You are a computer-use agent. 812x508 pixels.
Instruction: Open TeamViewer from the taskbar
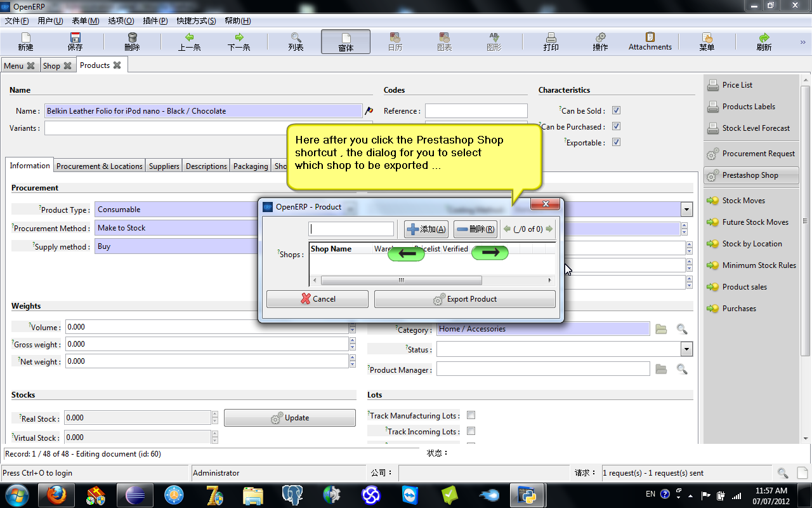[410, 495]
